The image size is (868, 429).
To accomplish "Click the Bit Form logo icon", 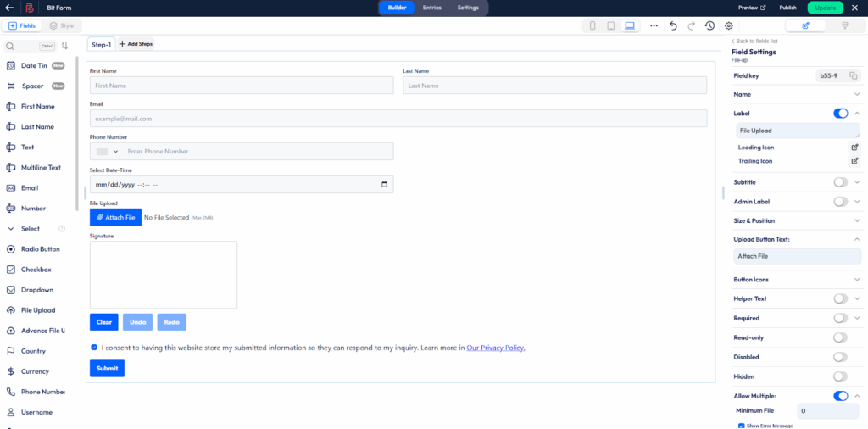I will [30, 8].
